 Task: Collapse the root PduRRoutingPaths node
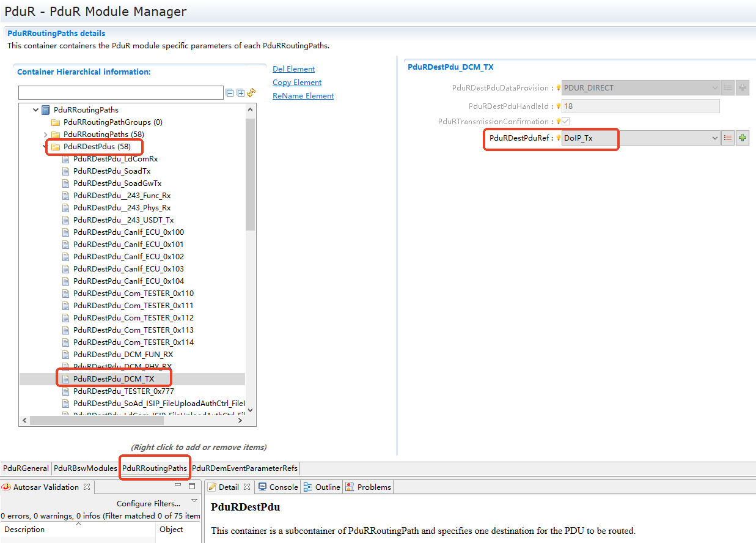(x=36, y=110)
